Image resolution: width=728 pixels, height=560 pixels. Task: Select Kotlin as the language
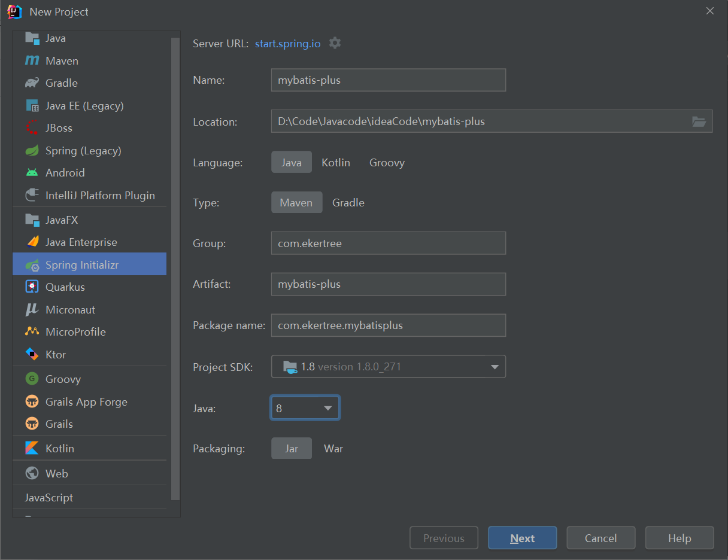click(336, 162)
